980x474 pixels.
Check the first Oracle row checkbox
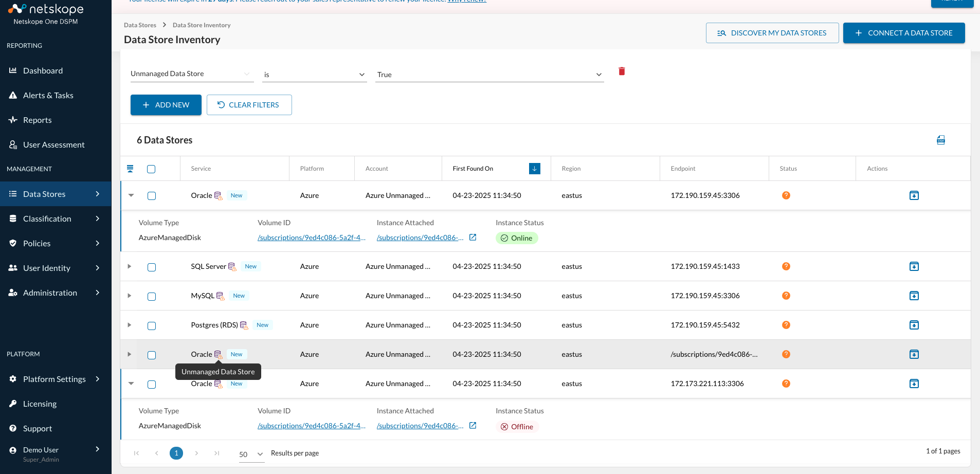click(x=152, y=196)
